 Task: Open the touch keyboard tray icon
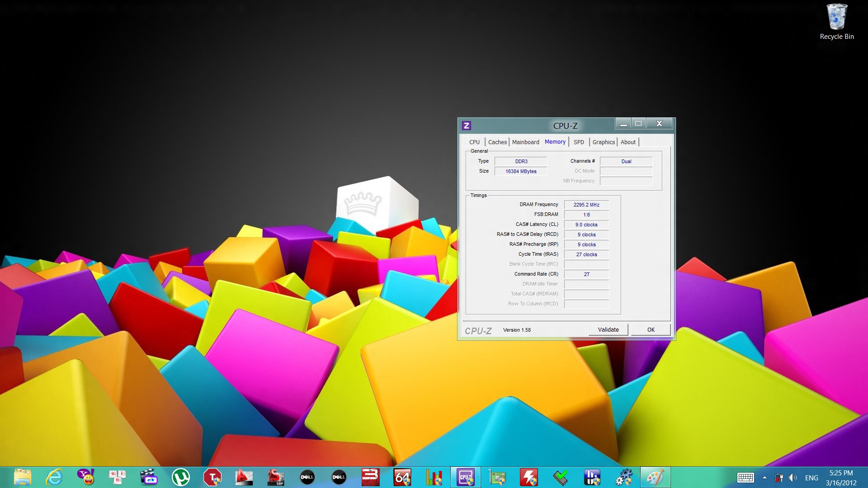[x=745, y=478]
